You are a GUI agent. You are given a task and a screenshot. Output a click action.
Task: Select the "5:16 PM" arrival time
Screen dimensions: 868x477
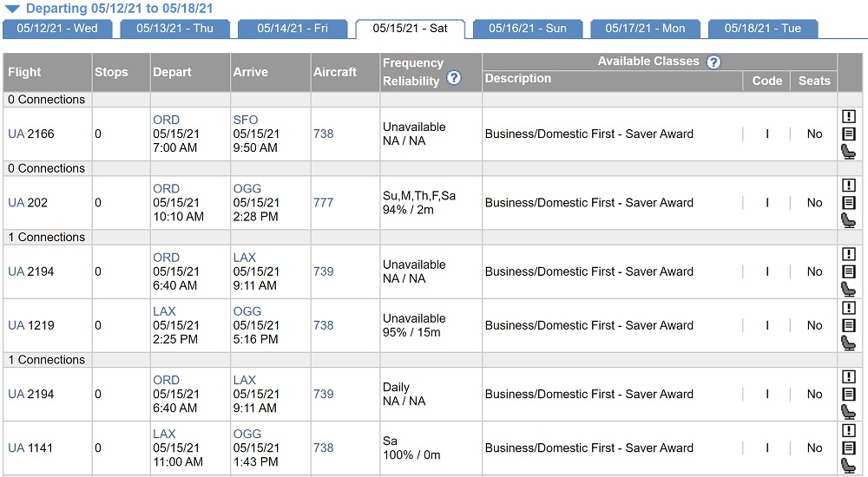pyautogui.click(x=255, y=339)
